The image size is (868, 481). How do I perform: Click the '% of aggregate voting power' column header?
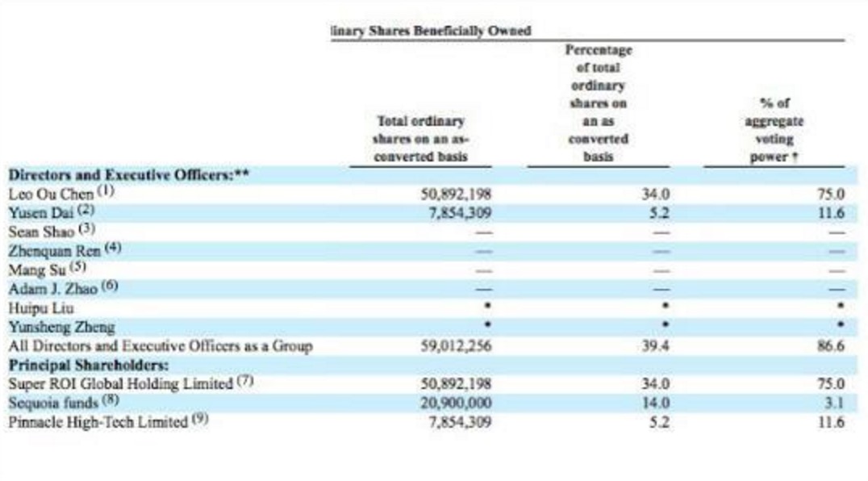point(774,131)
